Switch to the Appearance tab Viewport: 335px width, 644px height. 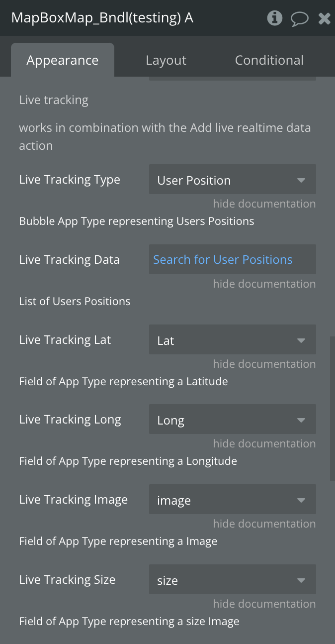(63, 60)
